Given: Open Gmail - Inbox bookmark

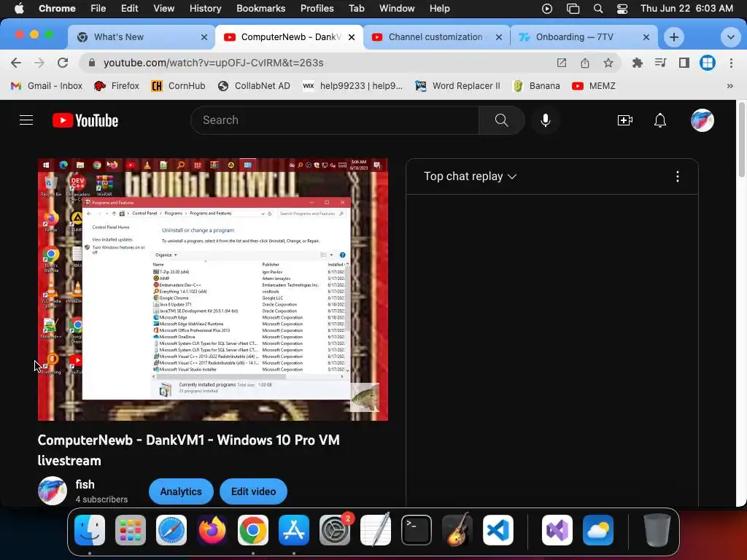Looking at the screenshot, I should pyautogui.click(x=47, y=86).
